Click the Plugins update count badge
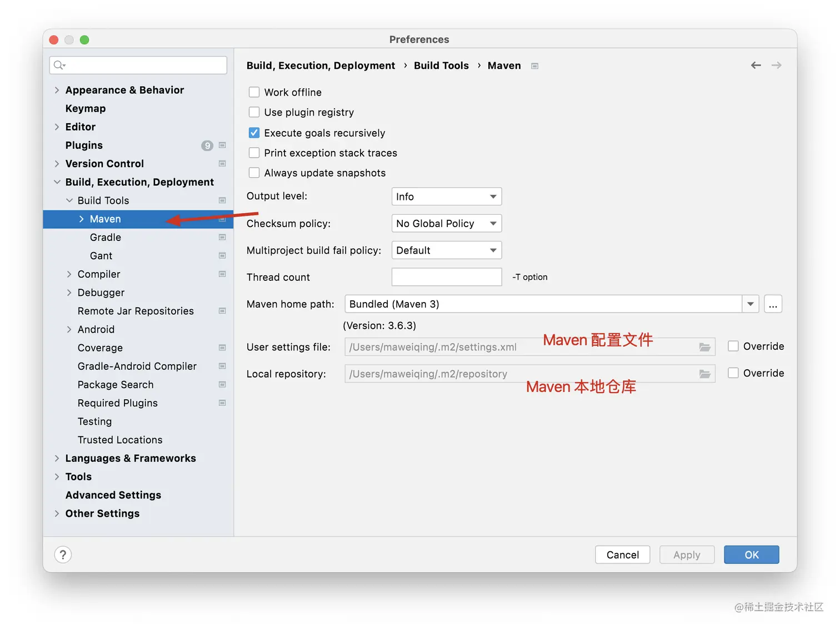 (207, 145)
